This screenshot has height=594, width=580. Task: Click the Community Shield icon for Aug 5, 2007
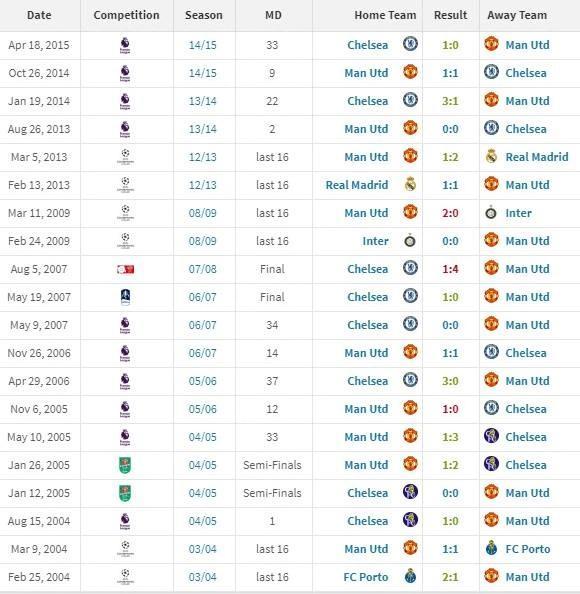tap(125, 269)
